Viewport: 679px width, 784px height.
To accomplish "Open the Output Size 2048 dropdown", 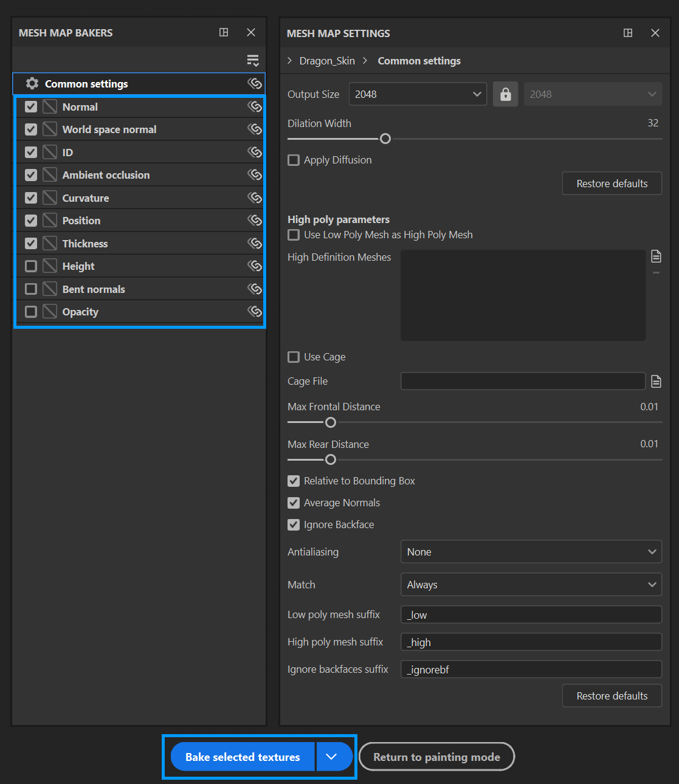I will click(417, 94).
